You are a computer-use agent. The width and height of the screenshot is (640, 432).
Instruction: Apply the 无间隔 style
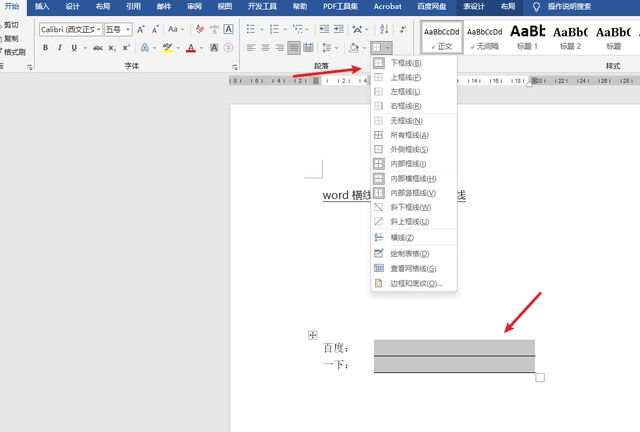pos(484,37)
